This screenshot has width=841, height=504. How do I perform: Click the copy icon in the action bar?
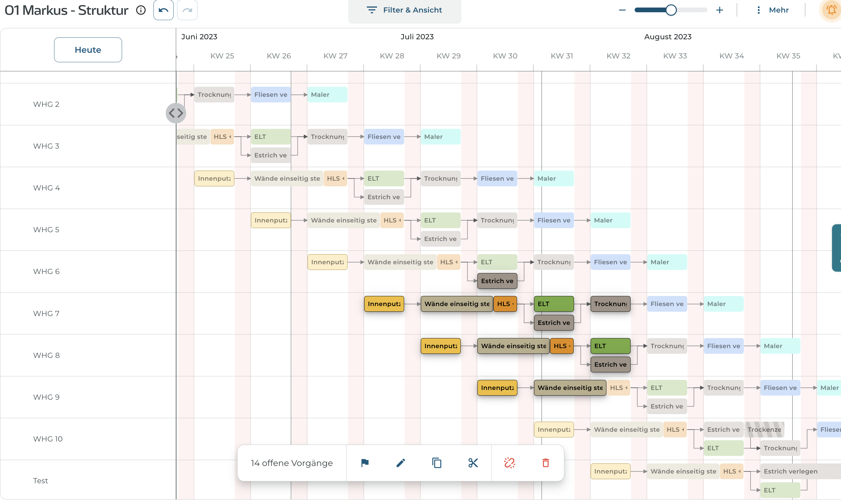click(437, 463)
